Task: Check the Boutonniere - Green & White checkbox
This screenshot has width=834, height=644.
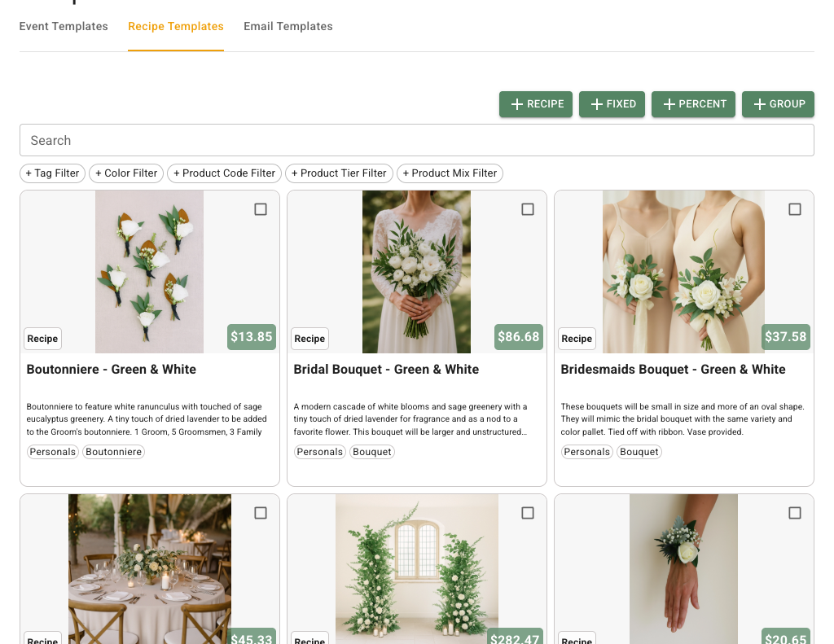Action: tap(261, 209)
